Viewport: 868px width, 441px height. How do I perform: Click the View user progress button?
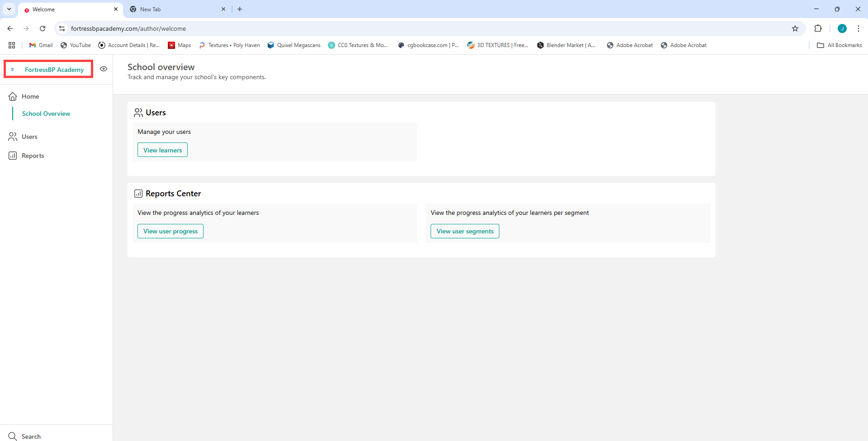[171, 231]
